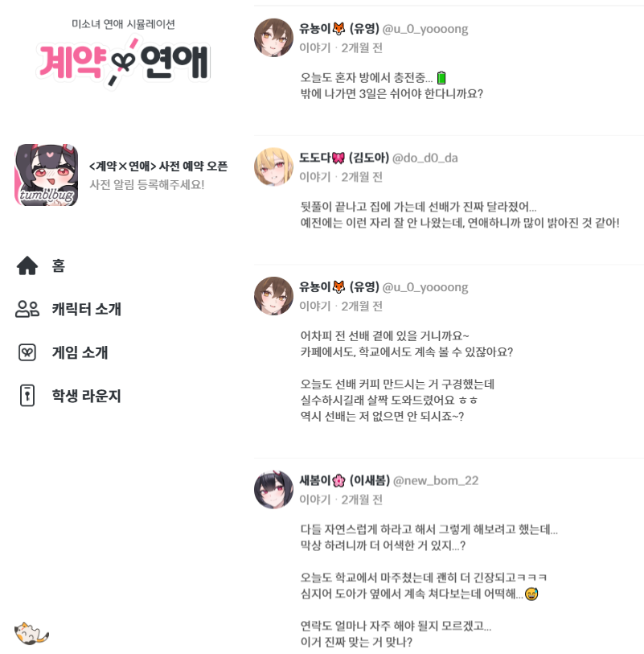Click 유뇽이's avatar on the 충전중 post

coord(273,38)
